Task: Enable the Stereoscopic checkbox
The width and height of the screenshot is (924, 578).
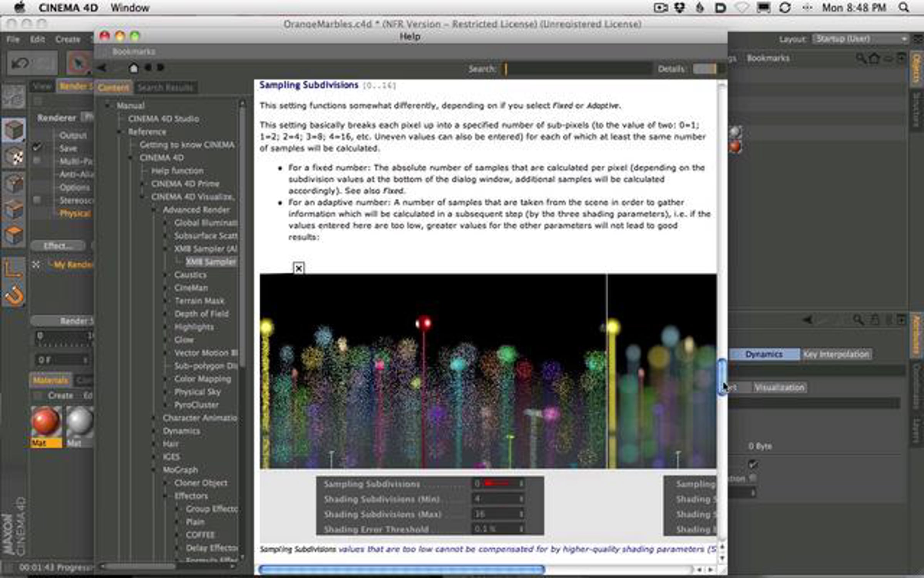Action: pyautogui.click(x=37, y=200)
